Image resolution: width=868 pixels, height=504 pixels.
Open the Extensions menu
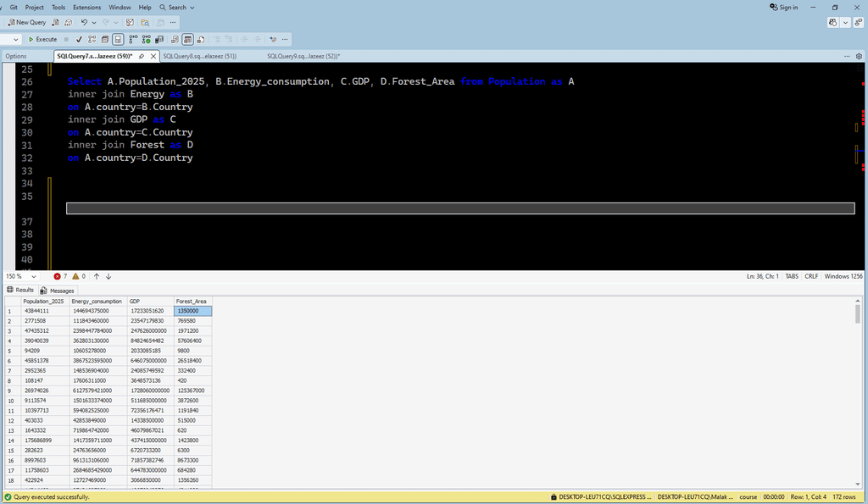86,7
